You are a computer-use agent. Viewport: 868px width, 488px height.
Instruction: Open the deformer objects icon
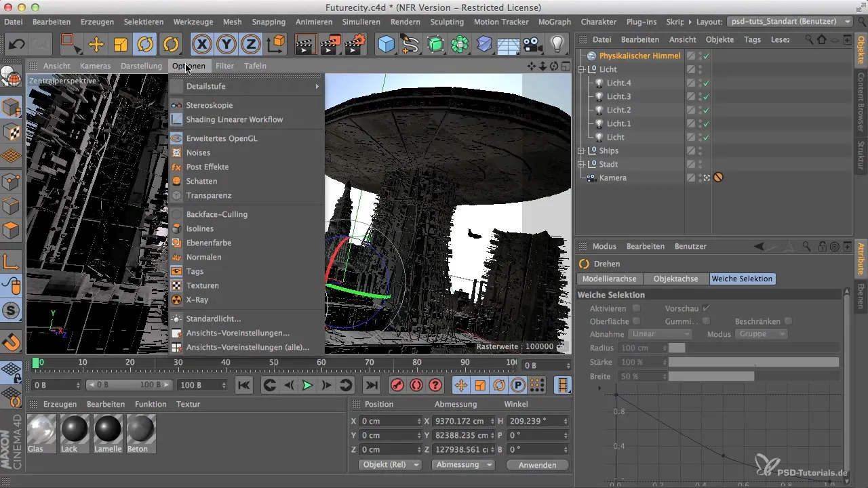tap(484, 45)
